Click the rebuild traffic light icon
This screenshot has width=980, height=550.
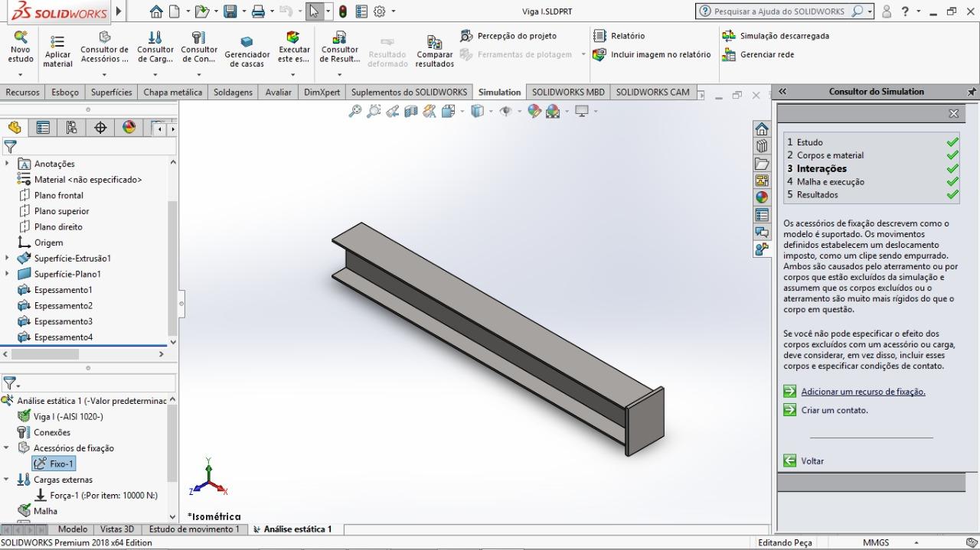pos(342,11)
